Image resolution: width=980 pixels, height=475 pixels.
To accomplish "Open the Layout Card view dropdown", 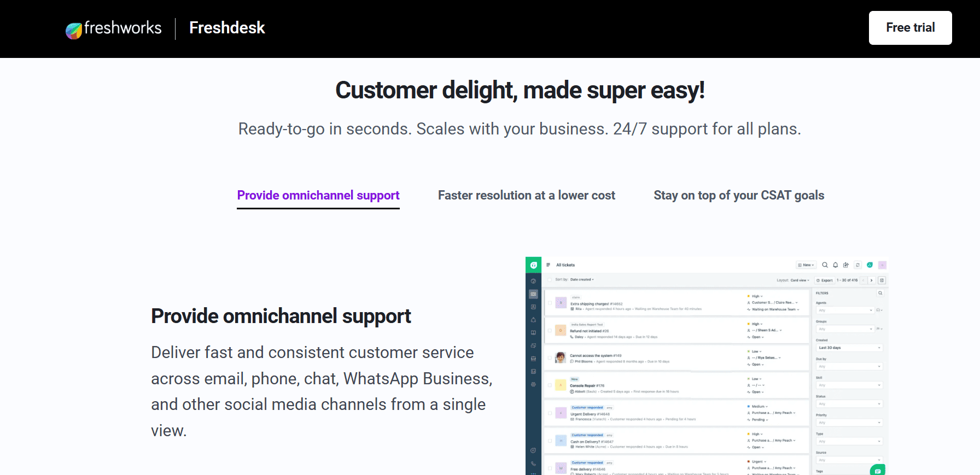I will pos(800,279).
